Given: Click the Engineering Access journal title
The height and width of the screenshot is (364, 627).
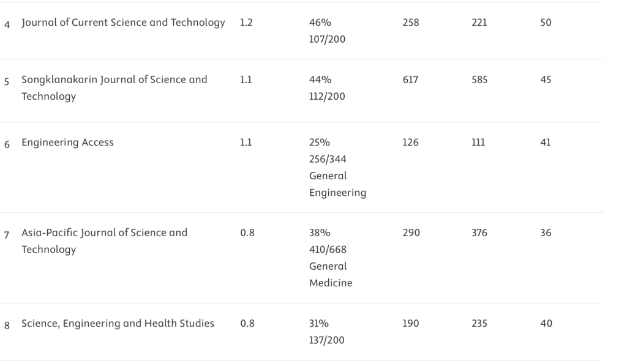Looking at the screenshot, I should (67, 143).
